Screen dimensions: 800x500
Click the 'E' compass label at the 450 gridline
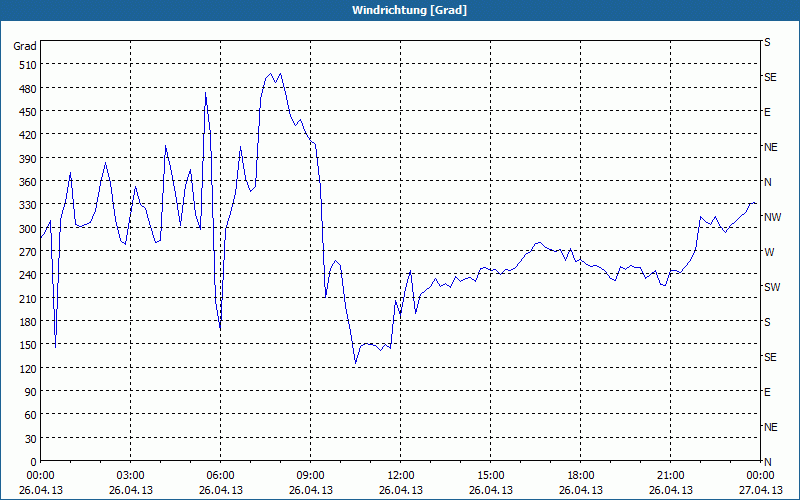[x=767, y=112]
